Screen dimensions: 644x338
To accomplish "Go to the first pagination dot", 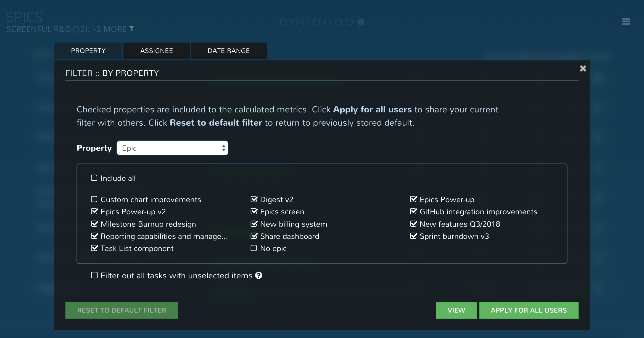I will click(x=283, y=22).
